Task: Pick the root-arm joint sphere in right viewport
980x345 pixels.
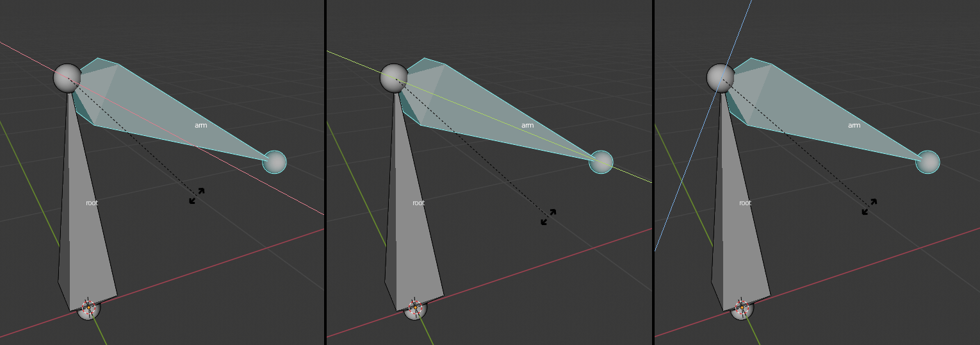Action: click(x=721, y=78)
